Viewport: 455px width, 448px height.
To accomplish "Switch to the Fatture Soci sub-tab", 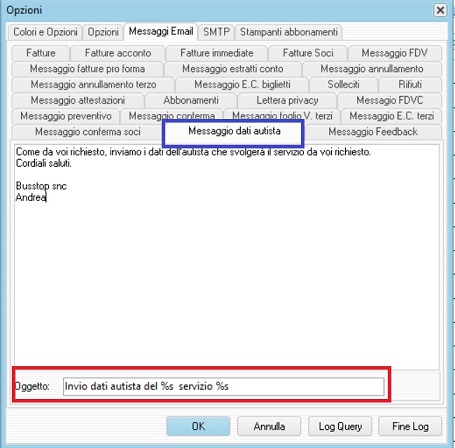I will 308,53.
